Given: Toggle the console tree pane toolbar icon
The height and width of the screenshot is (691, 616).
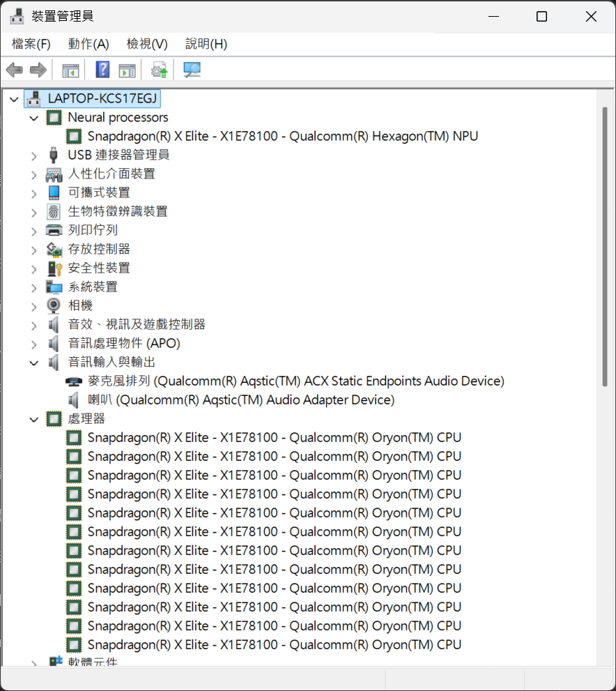Looking at the screenshot, I should point(70,70).
